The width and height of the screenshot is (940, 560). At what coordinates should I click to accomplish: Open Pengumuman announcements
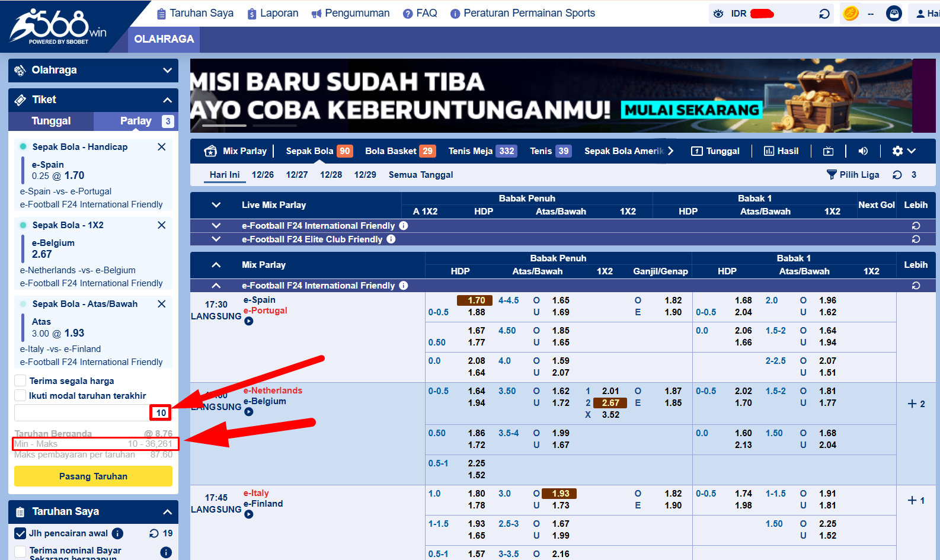coord(350,13)
